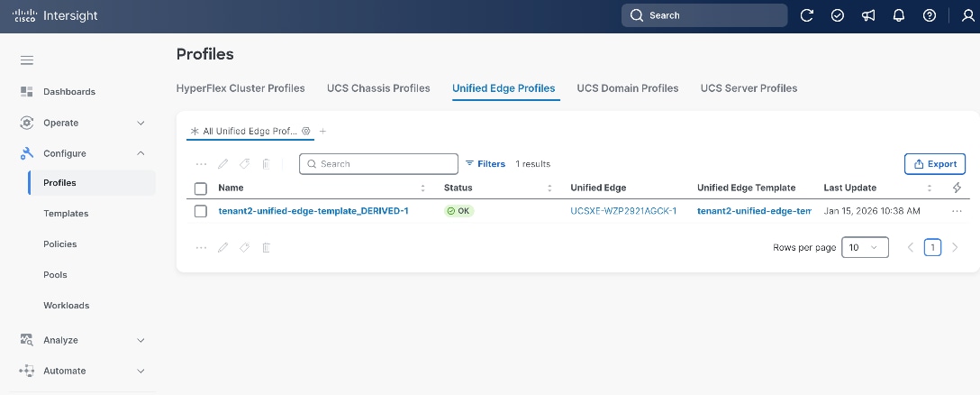Go to the next page arrow

(955, 247)
